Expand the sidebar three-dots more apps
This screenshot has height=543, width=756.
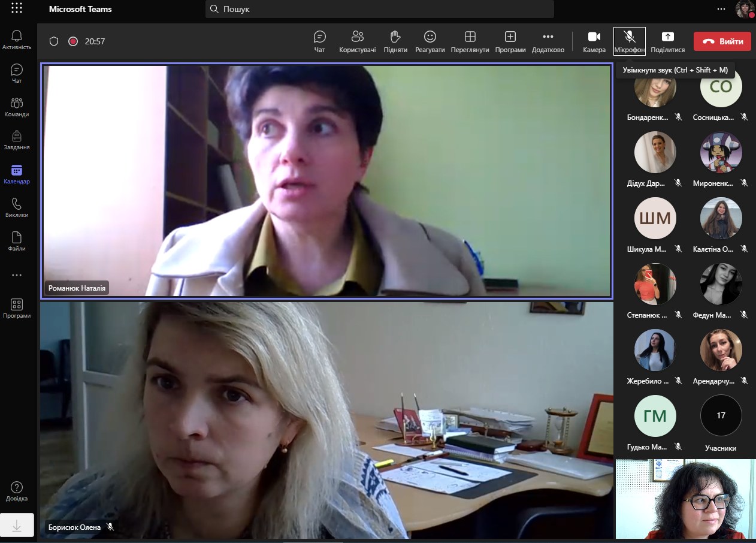[17, 275]
